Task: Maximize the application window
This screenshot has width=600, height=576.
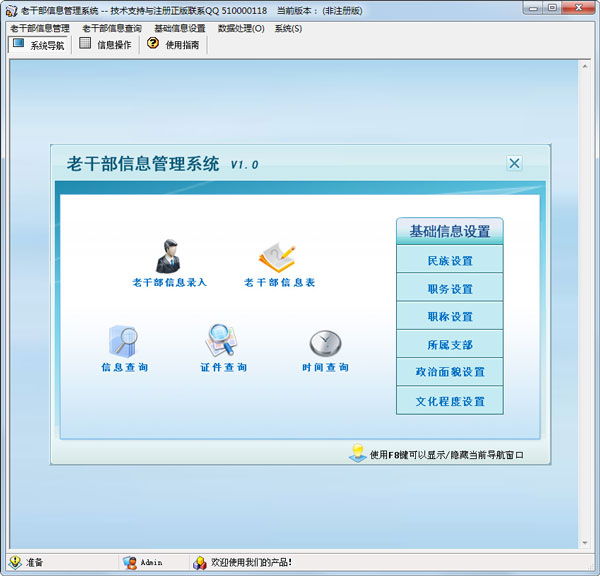Action: point(552,8)
